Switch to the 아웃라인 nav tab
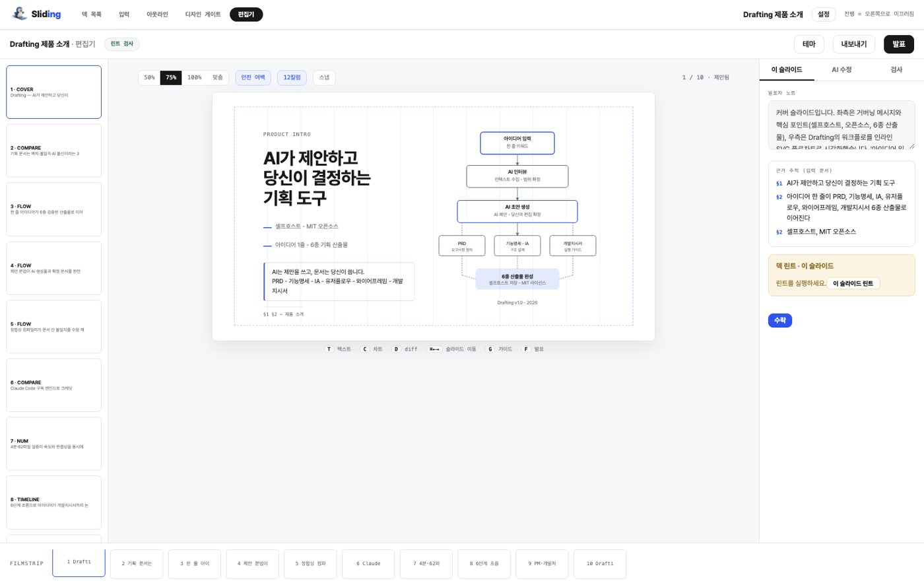 coord(157,15)
